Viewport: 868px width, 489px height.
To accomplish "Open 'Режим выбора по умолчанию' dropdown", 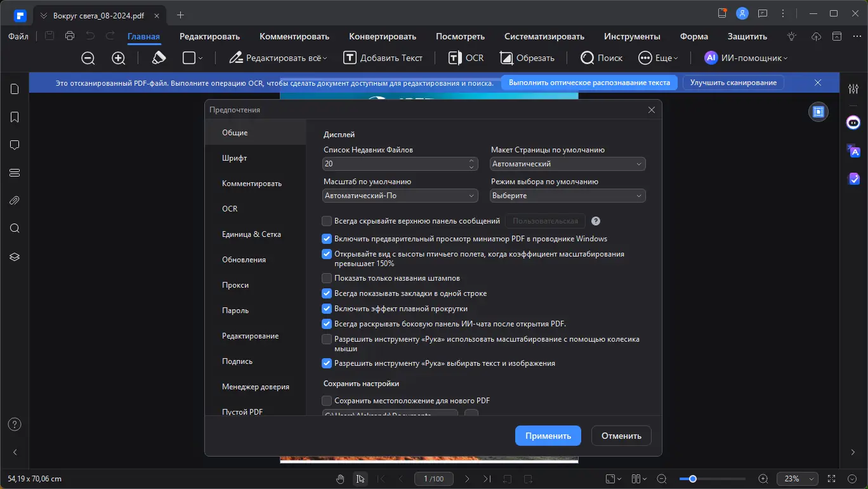I will click(568, 196).
